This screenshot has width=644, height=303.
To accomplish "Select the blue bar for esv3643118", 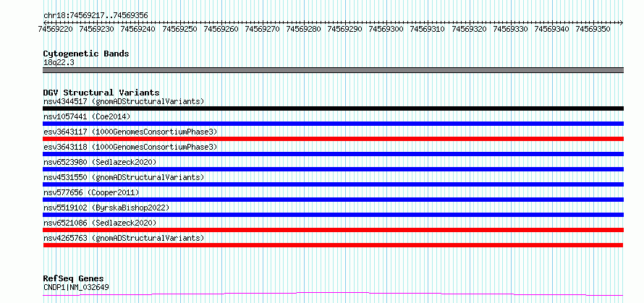I will 333,154.
